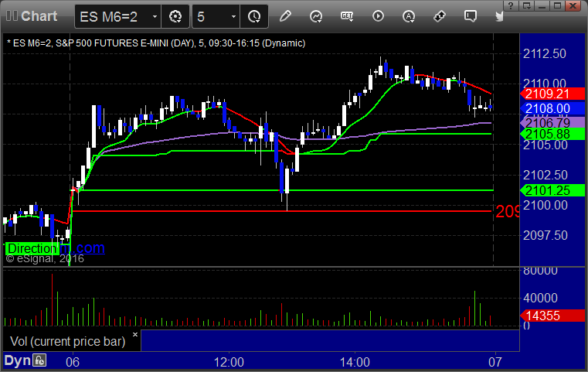The image size is (588, 372).
Task: Click the 07 date label on time axis
Action: [x=495, y=362]
